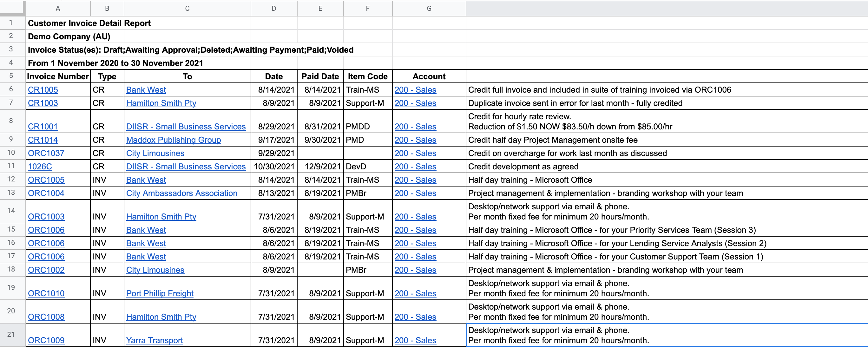Open the 1026C invoice link
This screenshot has height=347, width=868.
40,167
